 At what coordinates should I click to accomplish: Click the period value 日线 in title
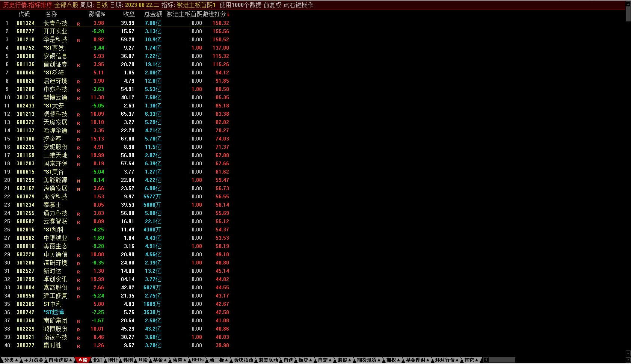(102, 5)
